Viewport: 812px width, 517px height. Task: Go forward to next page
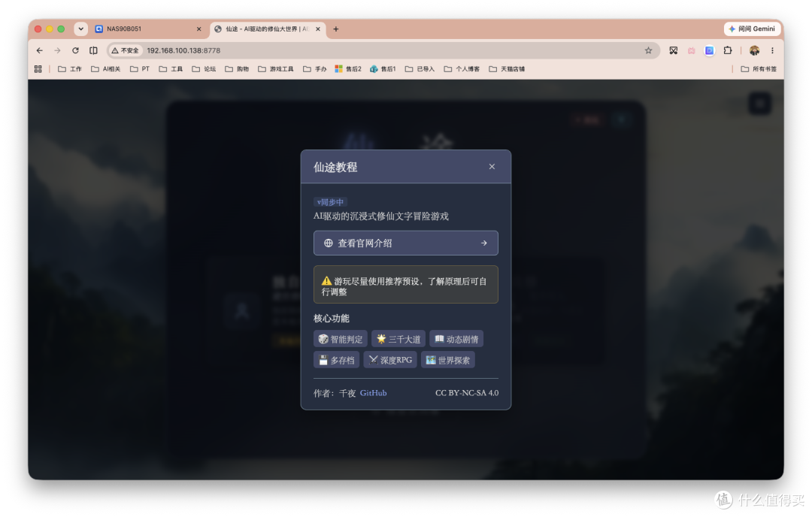pyautogui.click(x=57, y=50)
